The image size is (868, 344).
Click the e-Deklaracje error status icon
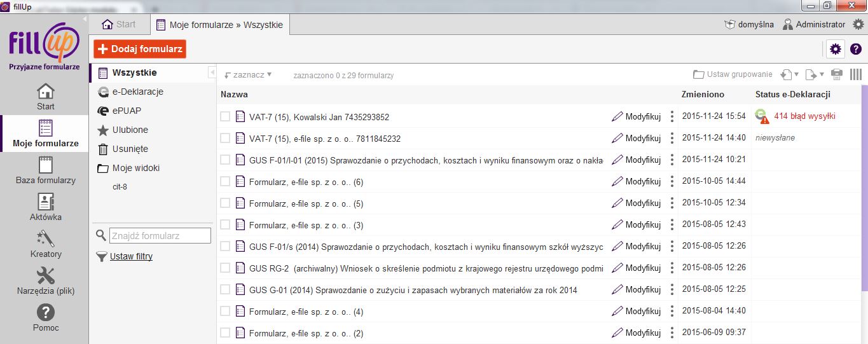(761, 116)
